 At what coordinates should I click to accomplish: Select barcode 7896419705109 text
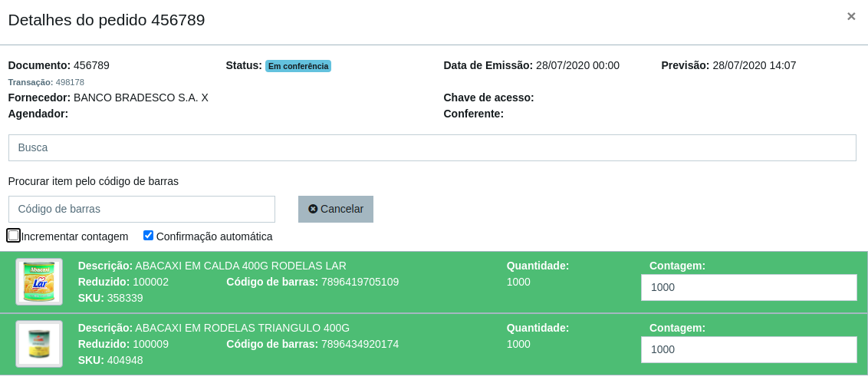[360, 282]
